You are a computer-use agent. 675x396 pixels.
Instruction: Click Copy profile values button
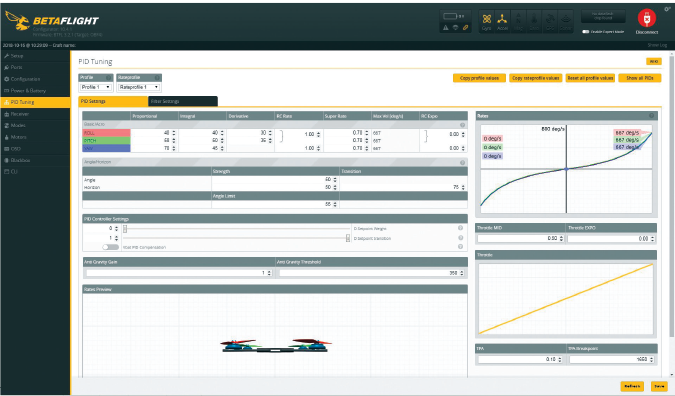pos(479,78)
